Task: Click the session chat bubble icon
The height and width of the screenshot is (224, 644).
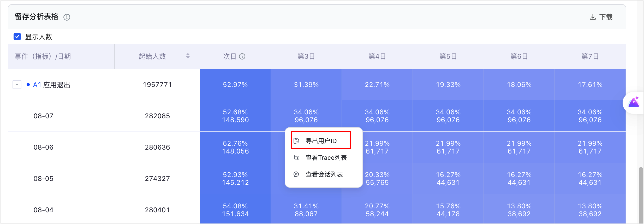Action: coord(296,174)
